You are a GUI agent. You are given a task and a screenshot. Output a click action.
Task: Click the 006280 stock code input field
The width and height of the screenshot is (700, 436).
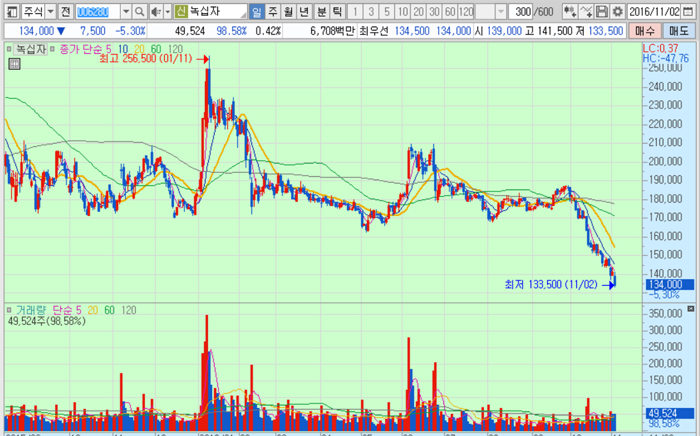pyautogui.click(x=99, y=12)
